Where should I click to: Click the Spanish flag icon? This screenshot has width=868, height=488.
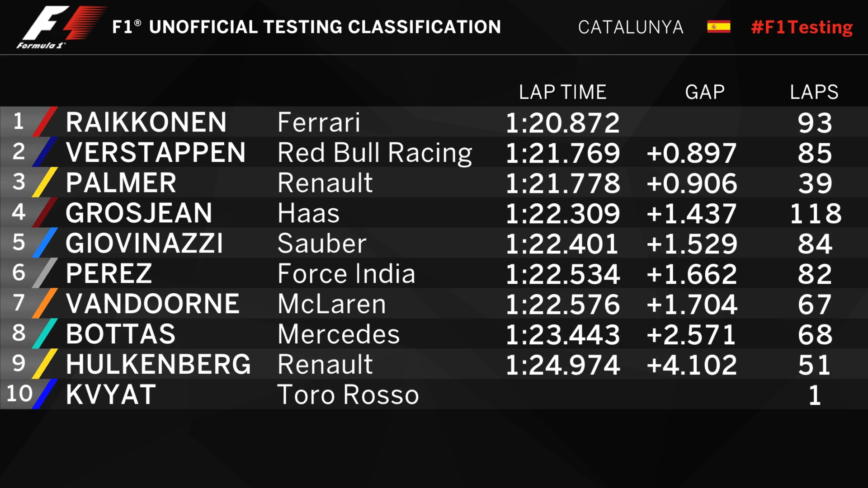click(718, 27)
